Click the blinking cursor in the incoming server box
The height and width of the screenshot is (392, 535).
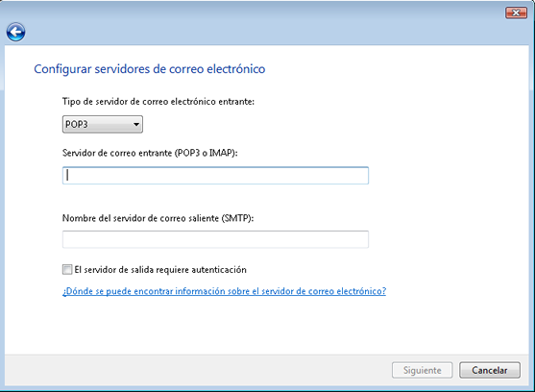(67, 175)
